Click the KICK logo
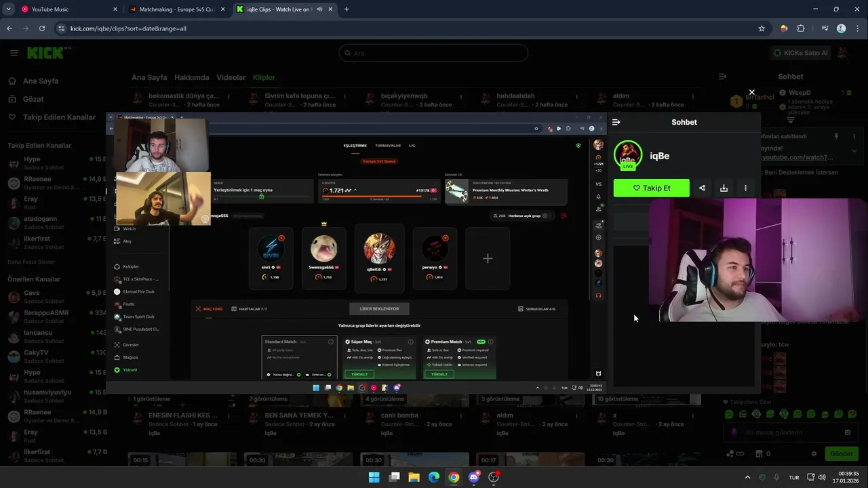Screen dimensions: 868x488 [49, 53]
